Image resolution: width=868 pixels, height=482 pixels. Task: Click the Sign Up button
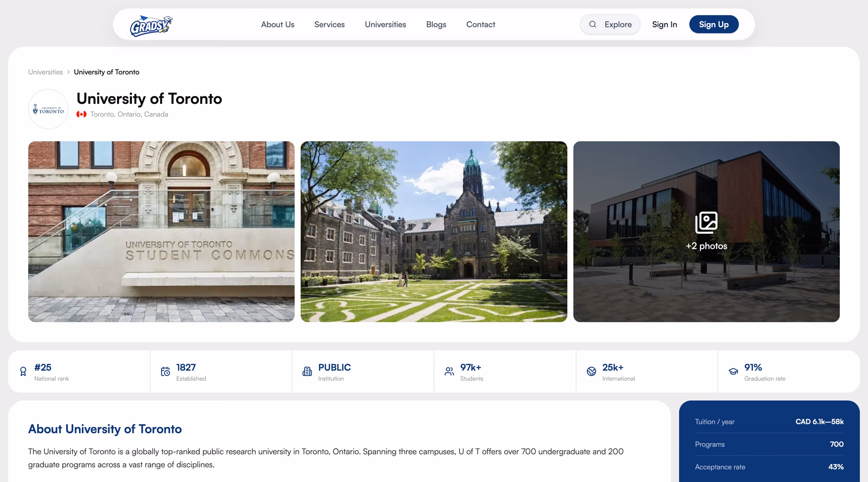pyautogui.click(x=714, y=24)
